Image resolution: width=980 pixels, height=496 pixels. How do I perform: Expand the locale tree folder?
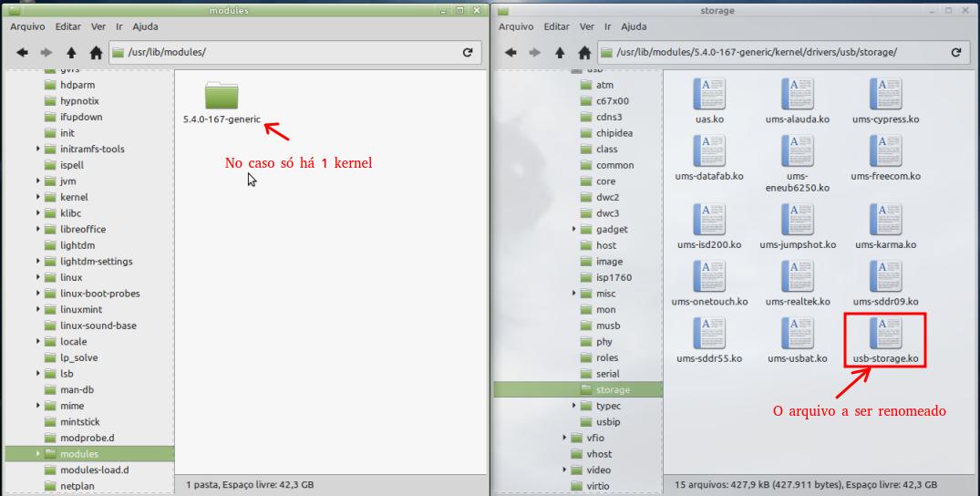(38, 342)
